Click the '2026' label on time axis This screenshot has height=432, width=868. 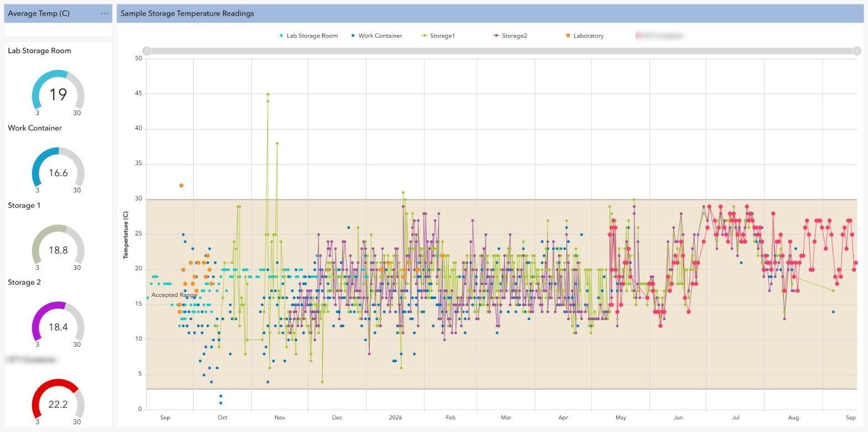395,418
